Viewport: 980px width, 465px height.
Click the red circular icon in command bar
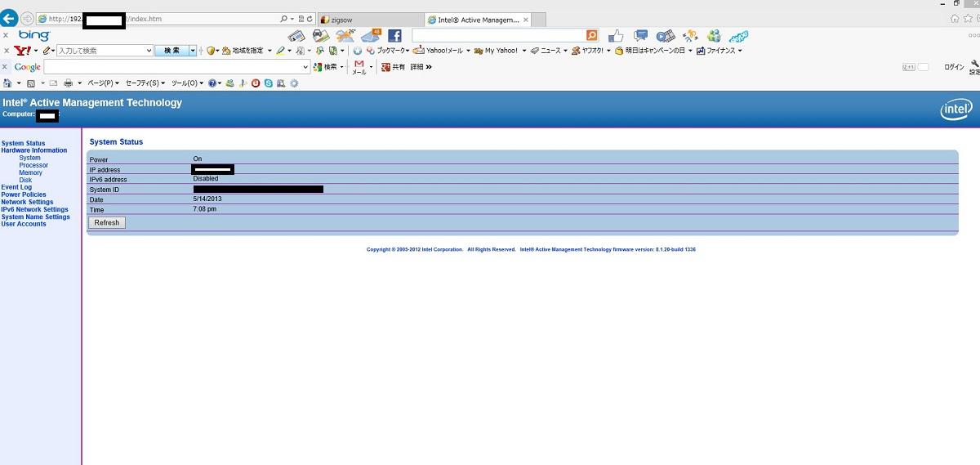[256, 83]
